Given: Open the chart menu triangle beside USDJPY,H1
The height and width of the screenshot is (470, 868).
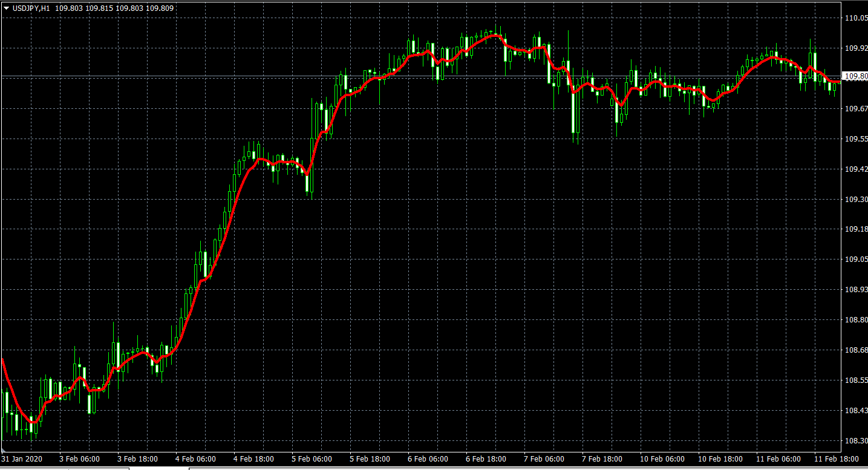Looking at the screenshot, I should pyautogui.click(x=6, y=8).
